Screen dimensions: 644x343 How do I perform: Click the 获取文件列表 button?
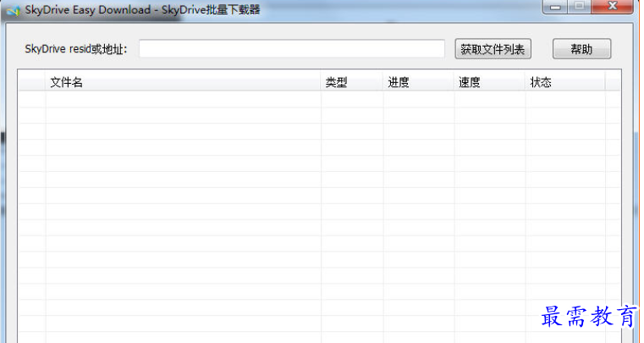pos(493,49)
